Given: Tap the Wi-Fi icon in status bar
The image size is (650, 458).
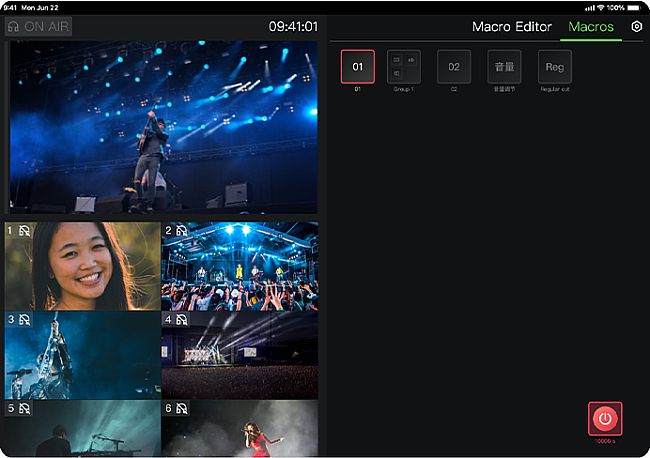Looking at the screenshot, I should [x=601, y=7].
